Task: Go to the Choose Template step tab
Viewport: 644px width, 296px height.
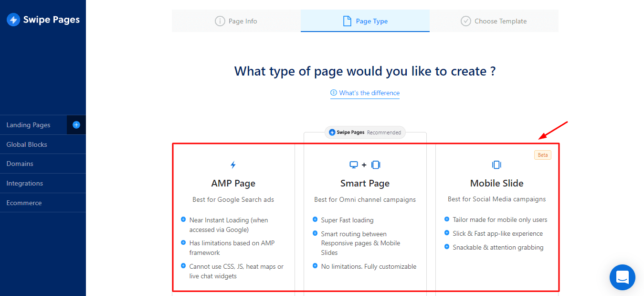Action: click(x=494, y=21)
